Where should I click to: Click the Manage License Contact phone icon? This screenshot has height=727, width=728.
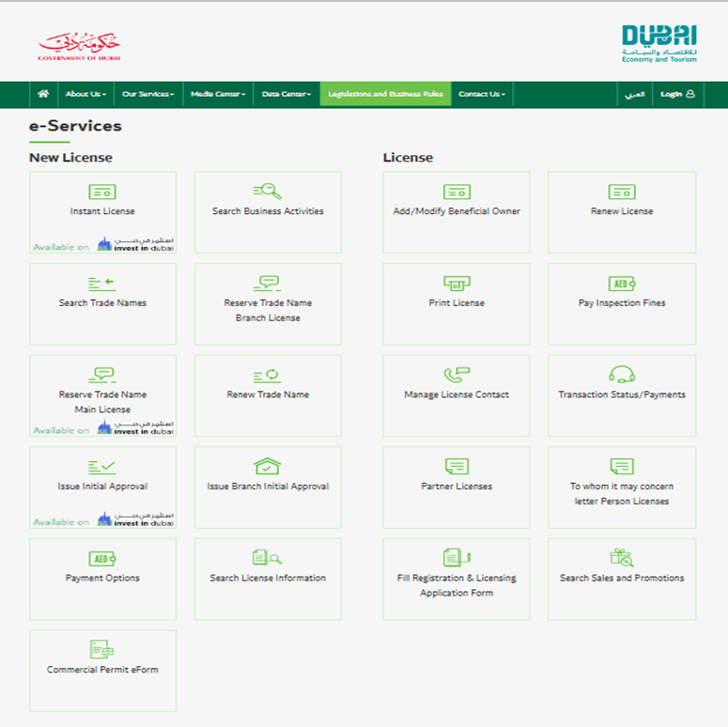click(457, 375)
